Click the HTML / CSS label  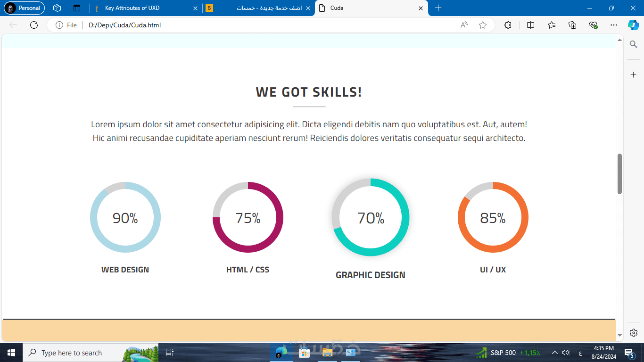248,270
